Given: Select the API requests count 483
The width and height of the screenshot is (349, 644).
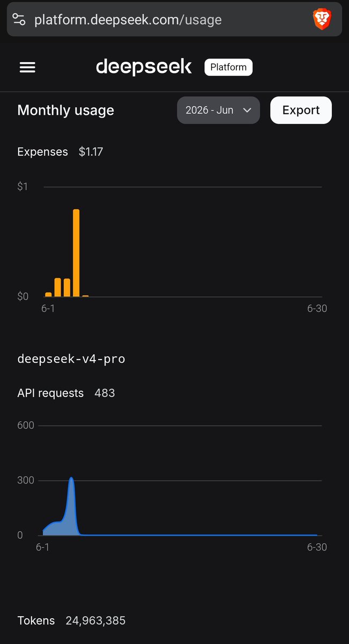Looking at the screenshot, I should tap(105, 393).
